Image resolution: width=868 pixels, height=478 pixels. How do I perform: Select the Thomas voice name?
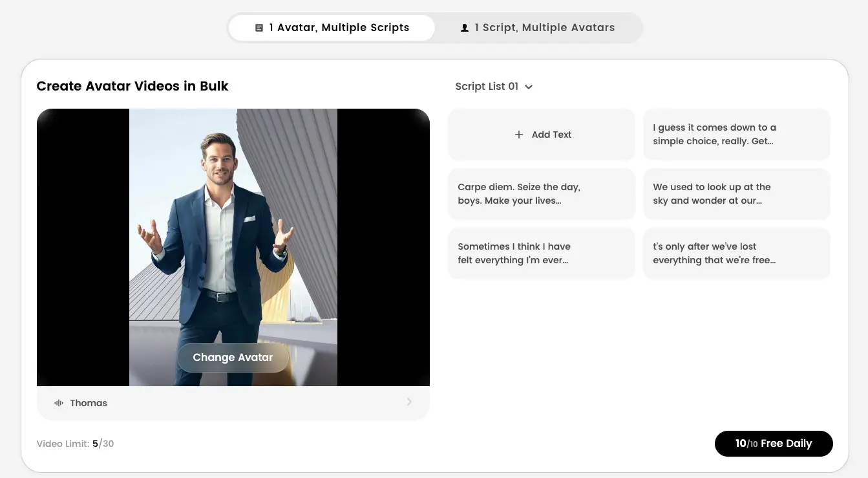89,403
